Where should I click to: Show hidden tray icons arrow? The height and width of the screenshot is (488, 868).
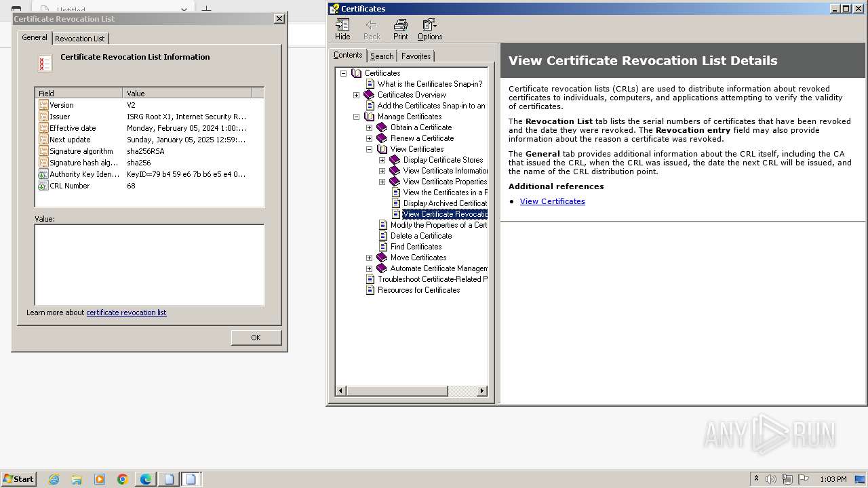(756, 479)
